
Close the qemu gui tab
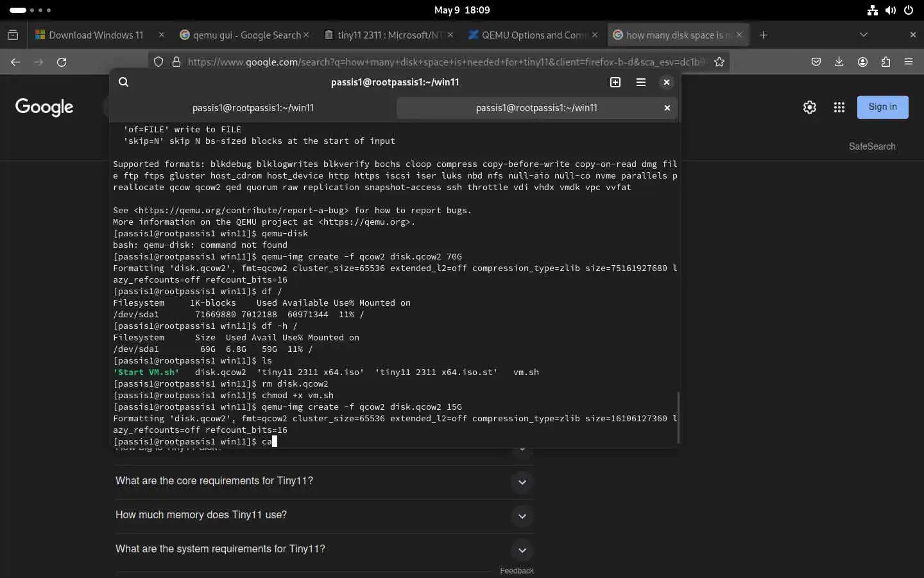point(306,35)
